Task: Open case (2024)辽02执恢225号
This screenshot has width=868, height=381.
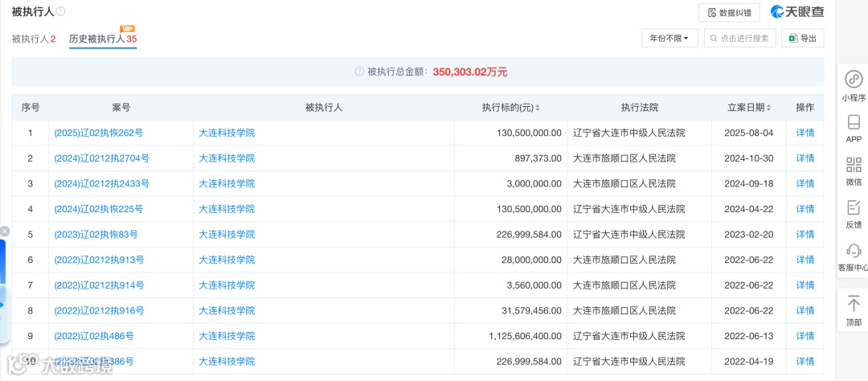Action: [99, 209]
